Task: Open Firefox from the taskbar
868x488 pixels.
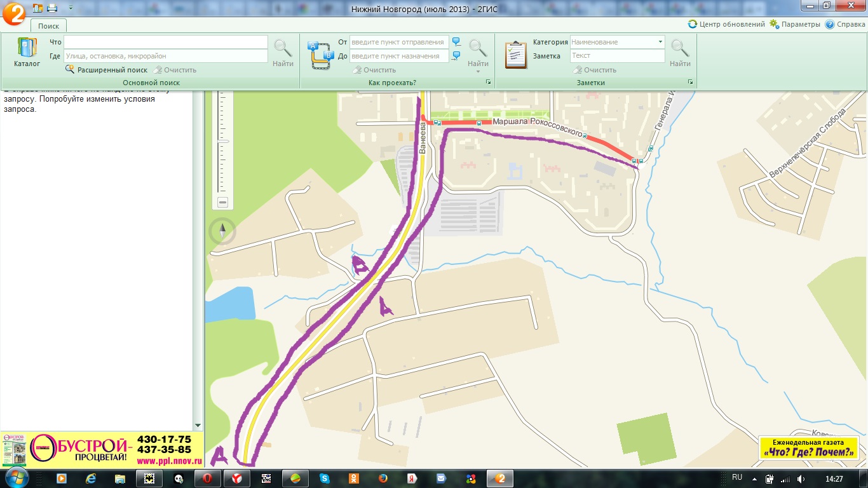Action: 383,478
